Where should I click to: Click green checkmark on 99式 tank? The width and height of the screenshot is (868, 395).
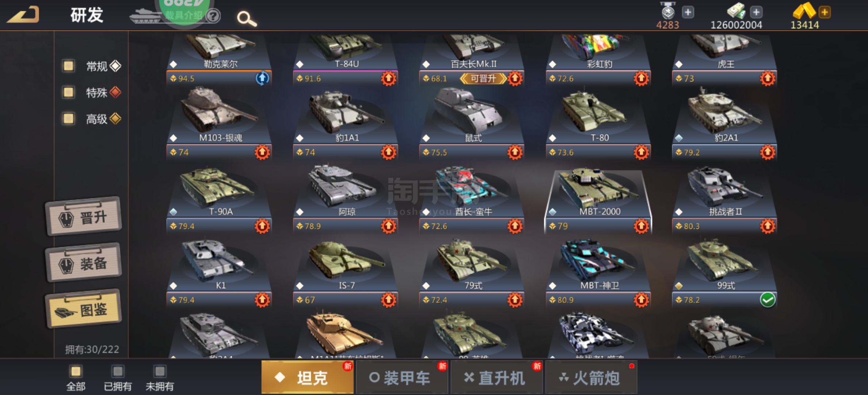pos(768,300)
